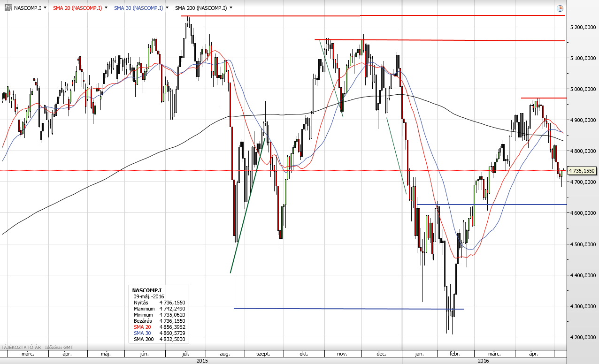Click the 4 900,0000 price axis label
The image size is (599, 364).
tap(583, 120)
